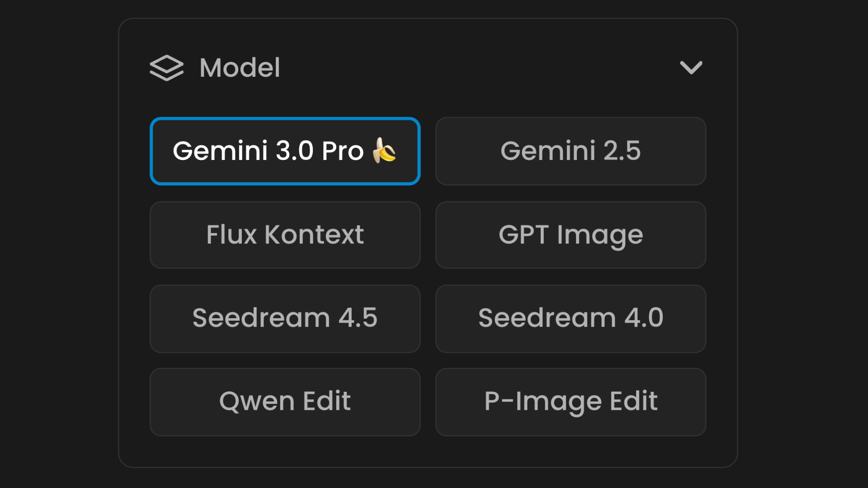Activate the Flux Kontext tile
Image resolution: width=868 pixels, height=488 pixels.
285,235
